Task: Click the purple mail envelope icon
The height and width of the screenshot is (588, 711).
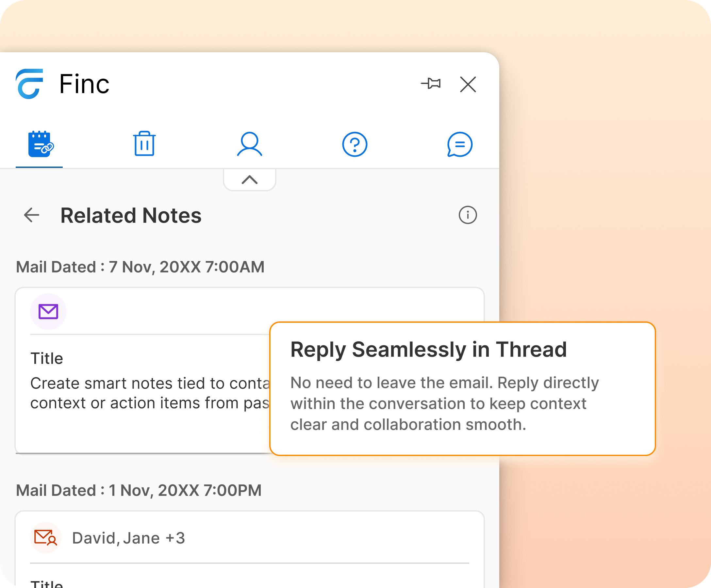Action: pos(48,311)
